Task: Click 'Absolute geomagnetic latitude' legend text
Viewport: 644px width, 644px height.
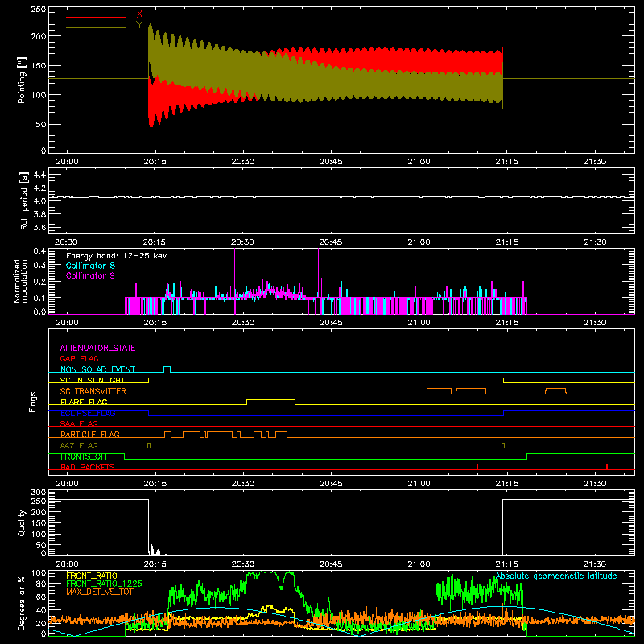Action: (556, 576)
